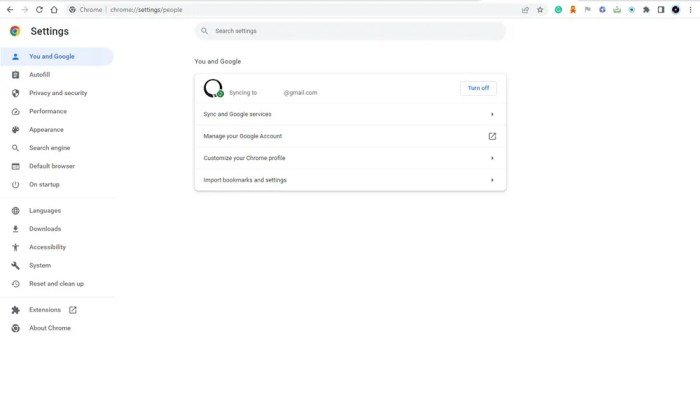This screenshot has width=700, height=396.
Task: Open the green inbox tray extension icon
Action: [x=617, y=9]
